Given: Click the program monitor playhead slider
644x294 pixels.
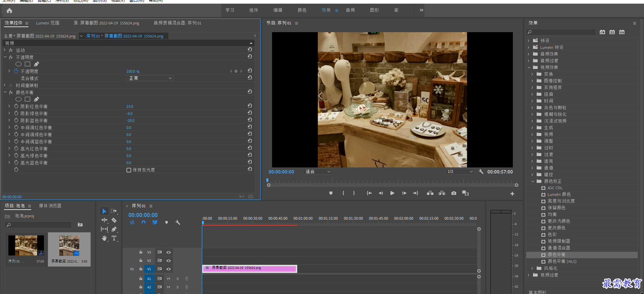Looking at the screenshot, I should pyautogui.click(x=267, y=180).
